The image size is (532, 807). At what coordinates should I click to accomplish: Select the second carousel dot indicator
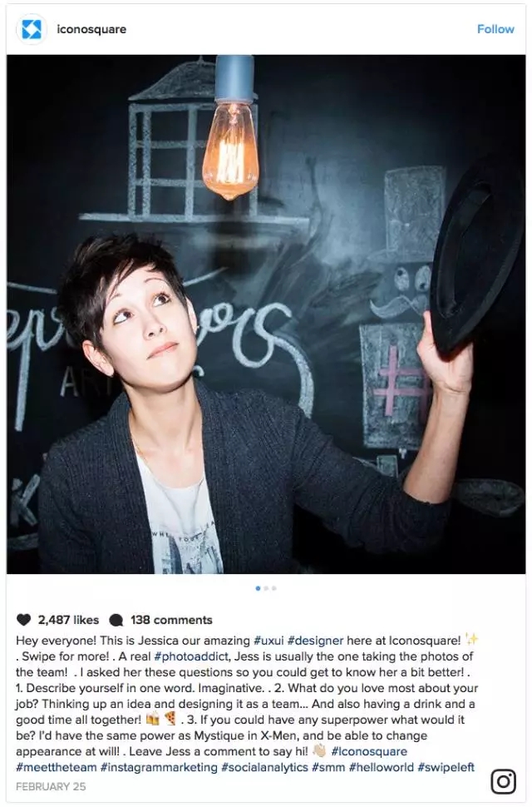click(266, 588)
